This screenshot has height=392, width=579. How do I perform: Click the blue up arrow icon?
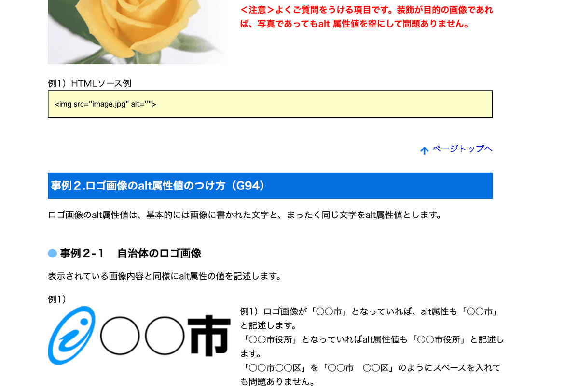pos(424,150)
